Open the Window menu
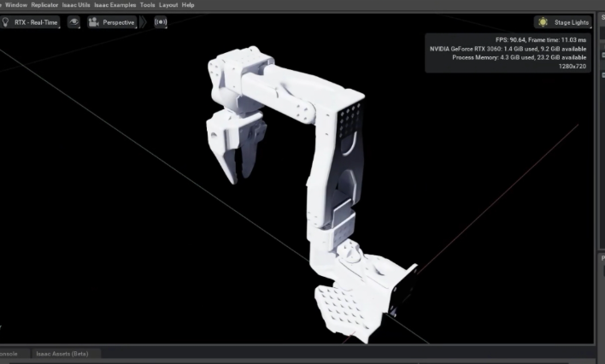Viewport: 605px width, 364px height. (16, 5)
